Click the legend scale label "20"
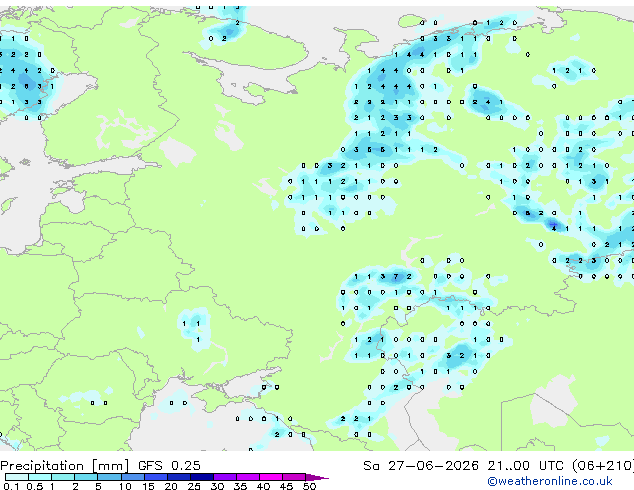The width and height of the screenshot is (634, 490). 171,486
